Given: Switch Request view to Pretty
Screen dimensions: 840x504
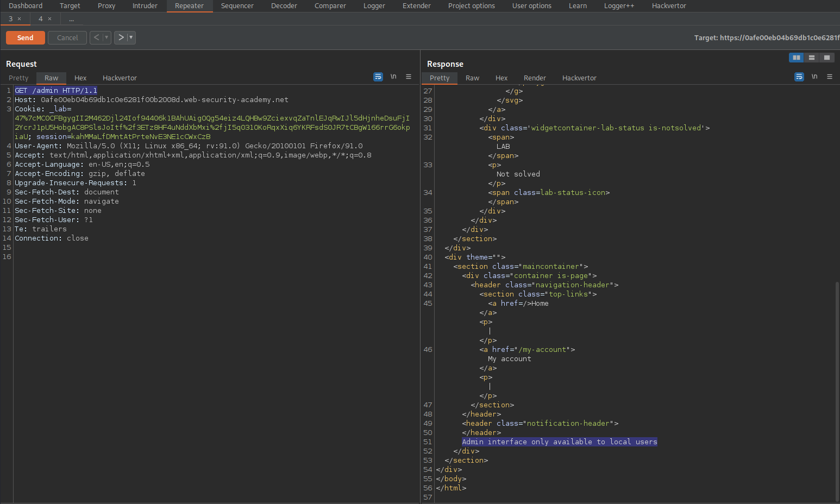Looking at the screenshot, I should tap(18, 78).
